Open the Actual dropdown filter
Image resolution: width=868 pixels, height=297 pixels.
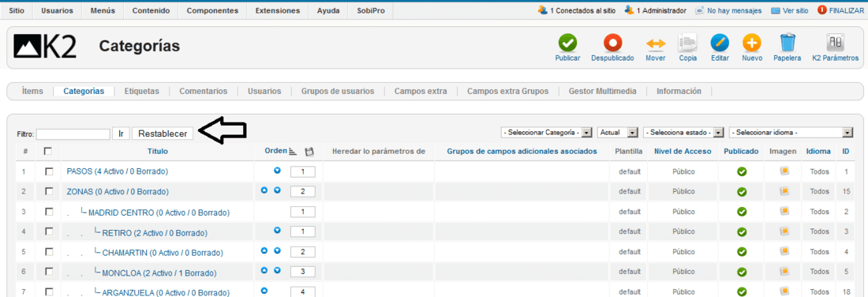click(x=618, y=133)
